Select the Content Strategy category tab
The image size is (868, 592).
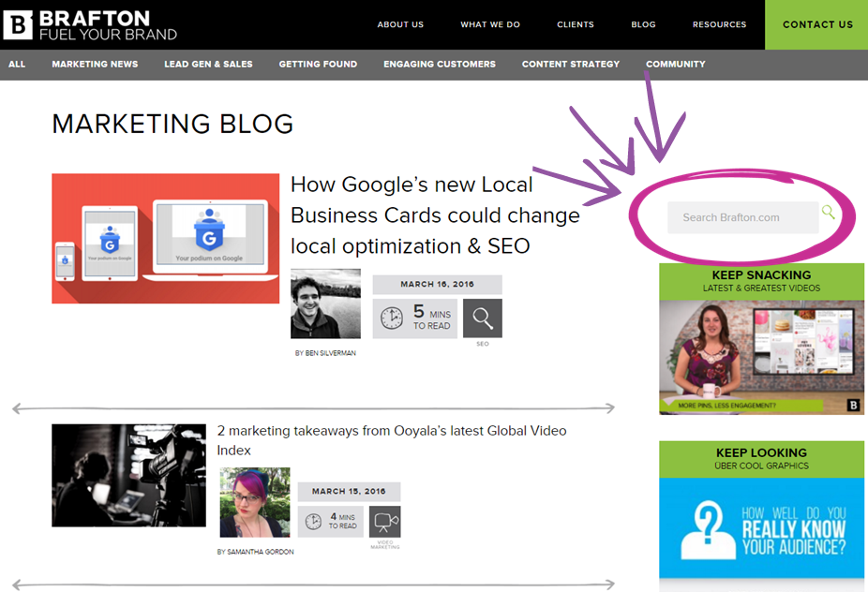pos(570,64)
